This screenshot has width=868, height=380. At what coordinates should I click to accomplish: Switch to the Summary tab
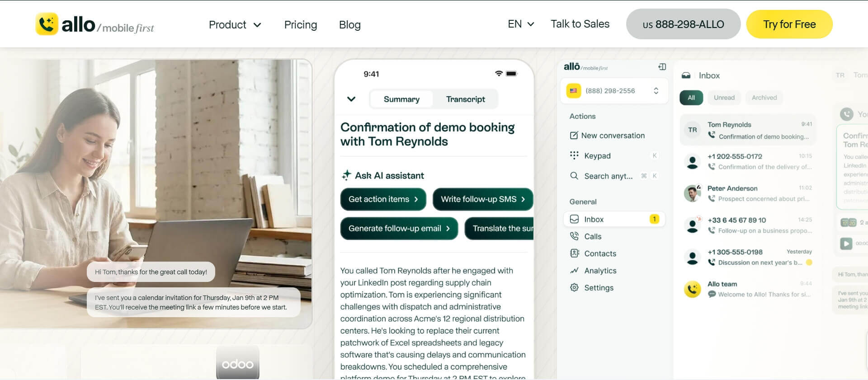[x=401, y=99]
